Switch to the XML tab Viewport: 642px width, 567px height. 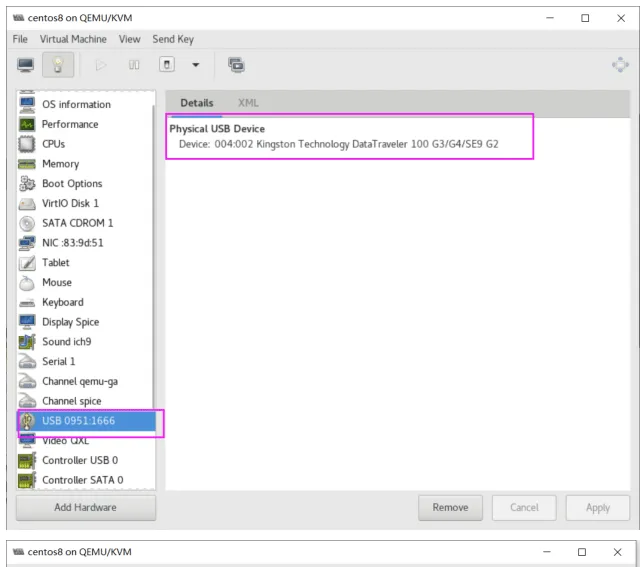coord(248,103)
